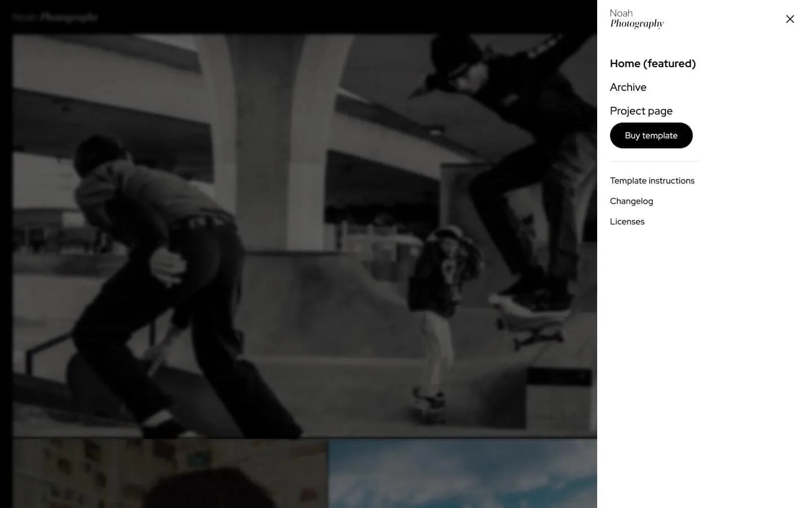Open the blue sky photo thumbnail
The image size is (812, 508).
[x=462, y=474]
